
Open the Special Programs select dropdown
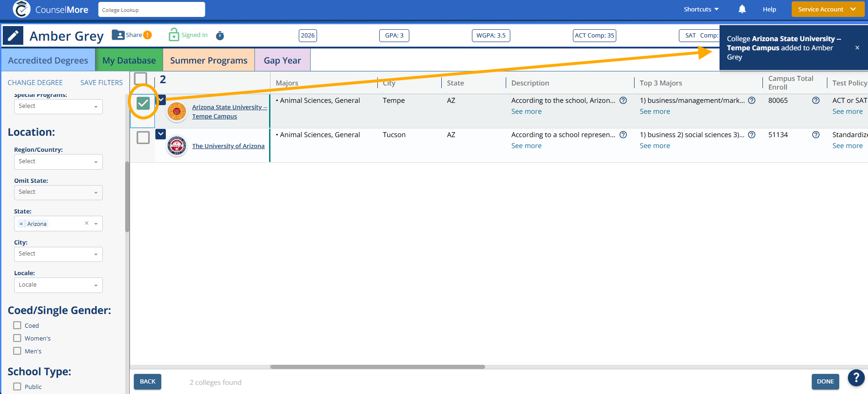(x=58, y=106)
